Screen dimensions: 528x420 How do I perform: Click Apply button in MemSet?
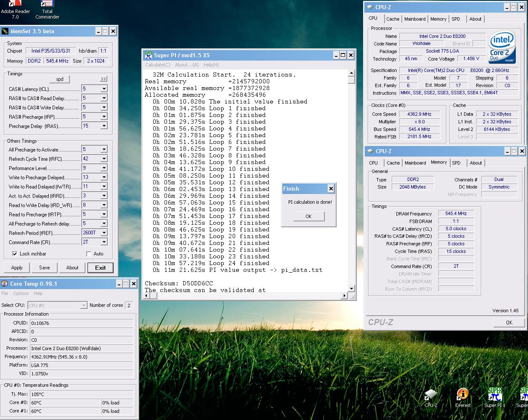pos(17,268)
